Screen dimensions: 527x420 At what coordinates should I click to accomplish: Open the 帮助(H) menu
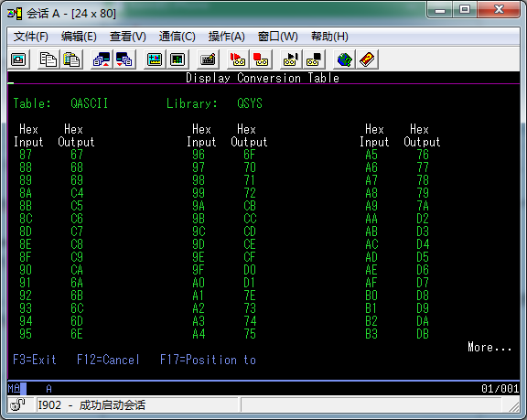click(329, 37)
